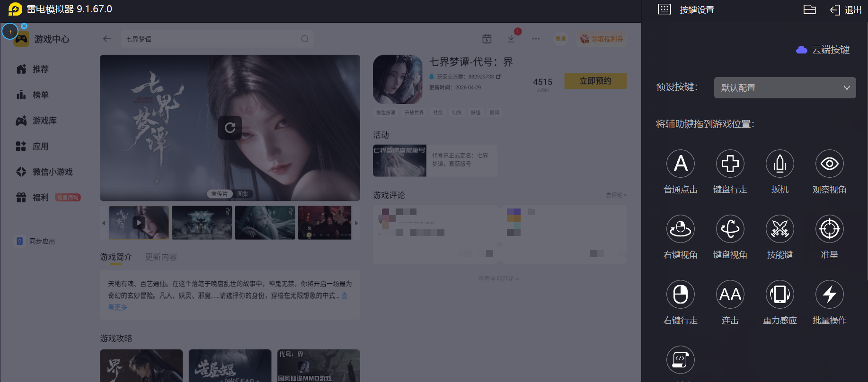Image resolution: width=868 pixels, height=382 pixels.
Task: Select the 键盘视角 keyboard view icon
Action: 730,229
